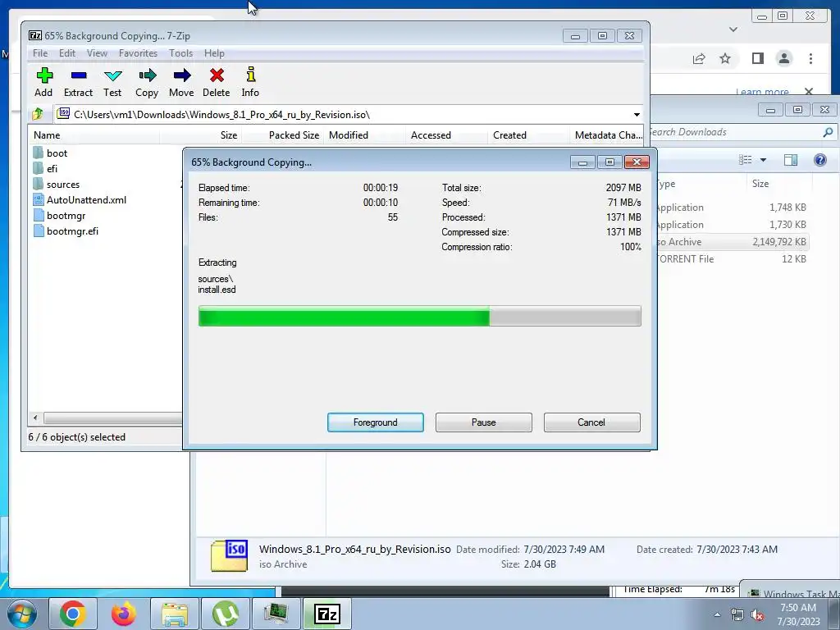Click the taskbar clock 7:50 AM
The image size is (840, 630).
pos(798,614)
